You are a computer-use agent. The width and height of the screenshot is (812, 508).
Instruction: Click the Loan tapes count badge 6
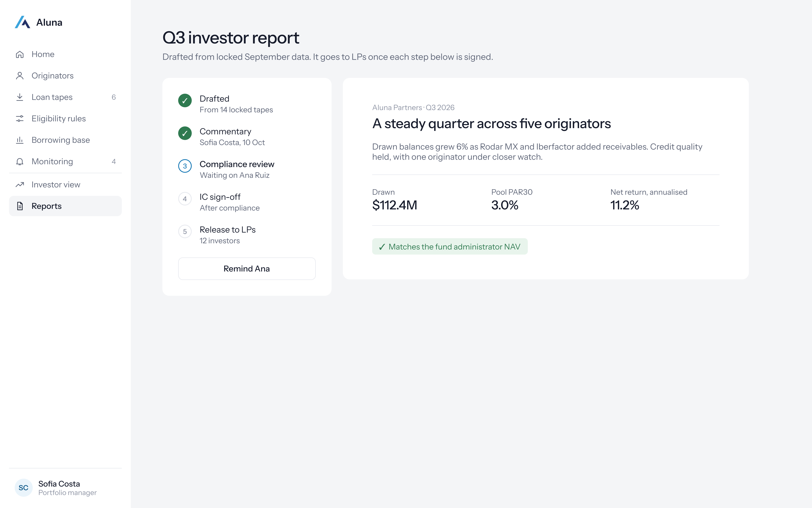[x=114, y=97]
